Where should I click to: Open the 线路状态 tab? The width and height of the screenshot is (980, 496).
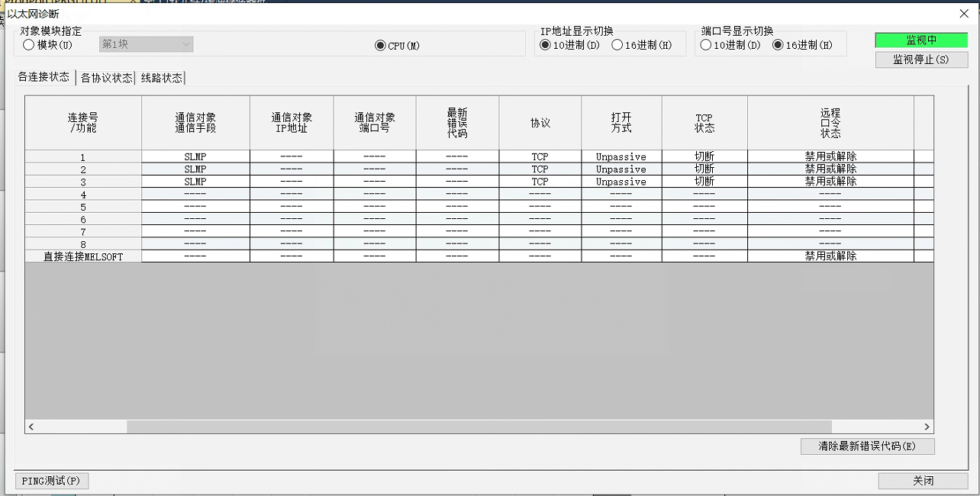pyautogui.click(x=161, y=78)
